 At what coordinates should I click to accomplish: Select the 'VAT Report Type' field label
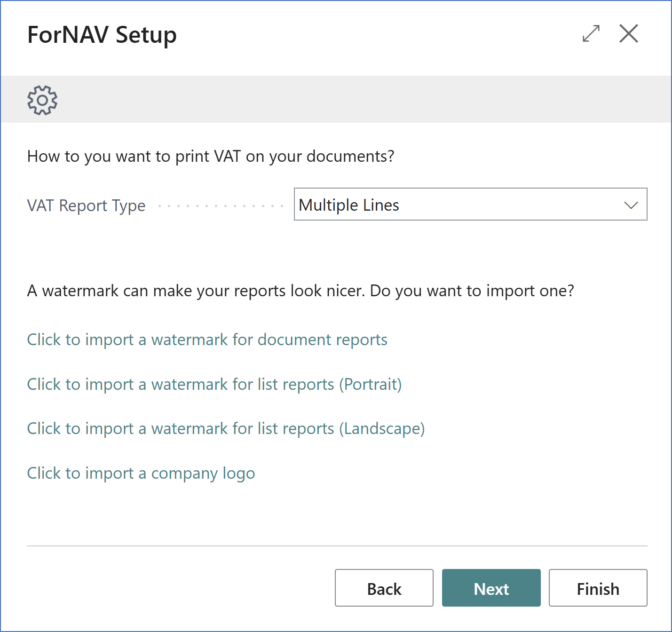click(86, 205)
